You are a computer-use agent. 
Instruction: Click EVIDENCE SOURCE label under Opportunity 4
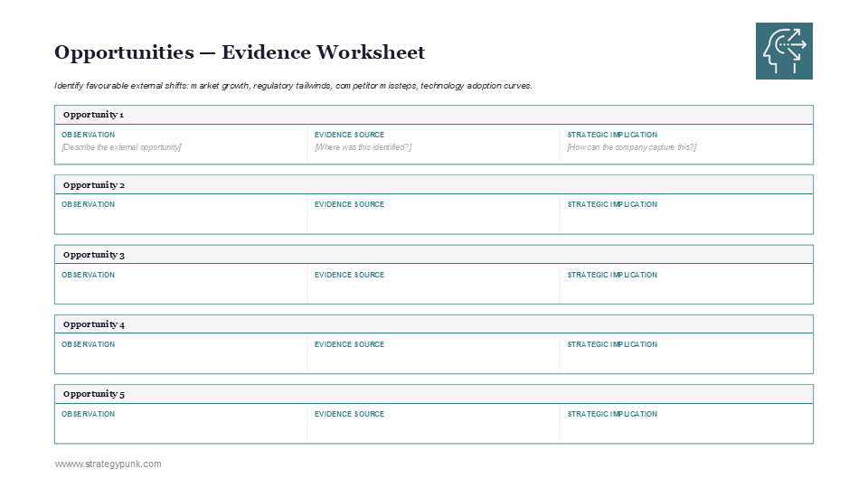(x=349, y=344)
